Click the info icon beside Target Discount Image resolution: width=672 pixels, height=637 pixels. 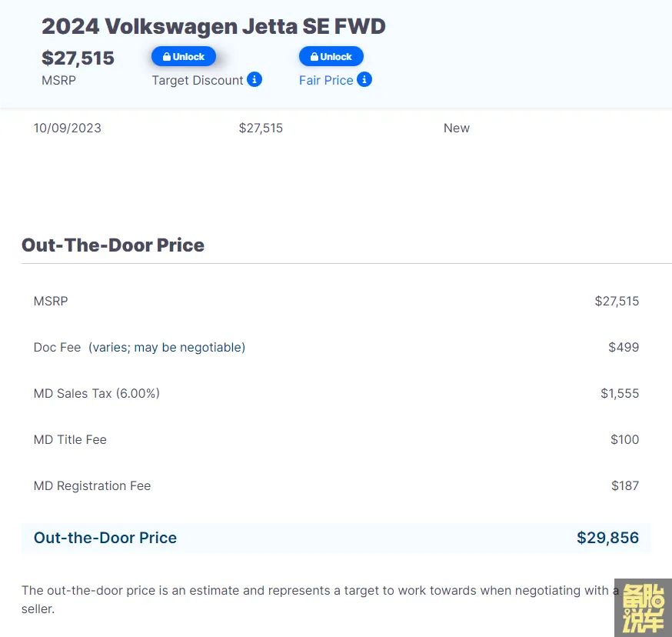pos(254,79)
